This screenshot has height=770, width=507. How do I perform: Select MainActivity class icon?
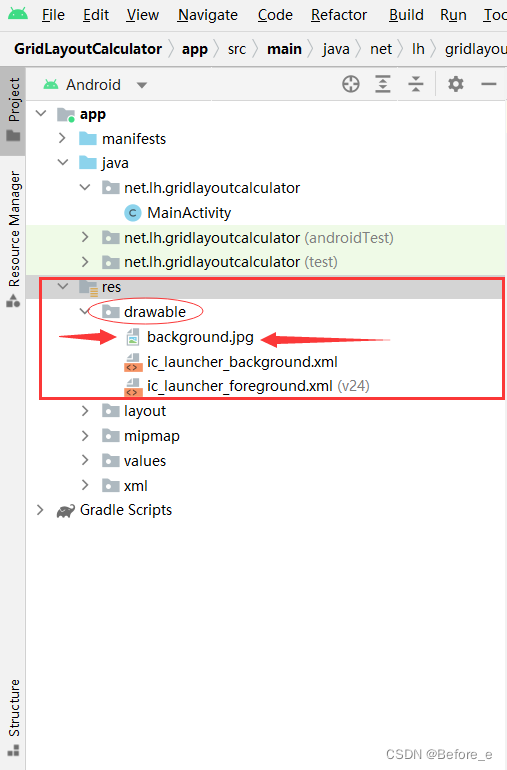pos(133,213)
